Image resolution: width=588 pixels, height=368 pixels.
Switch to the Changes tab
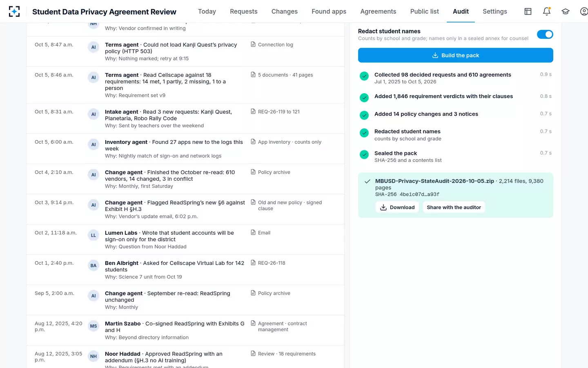pos(285,11)
